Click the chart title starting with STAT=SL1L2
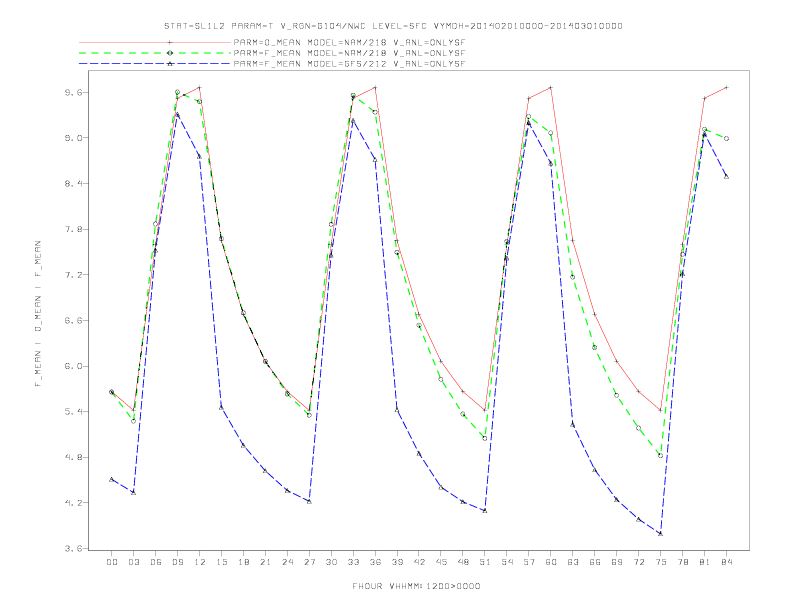Viewport: 792px width, 612px height. tap(393, 26)
